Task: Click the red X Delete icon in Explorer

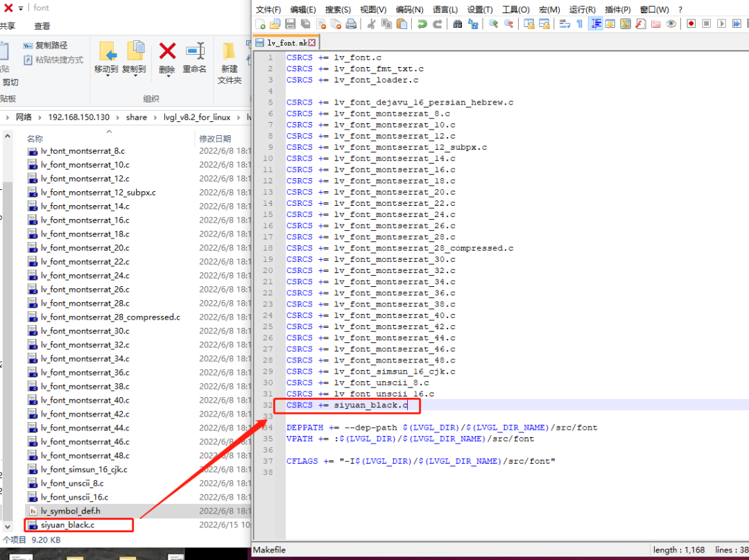Action: [167, 51]
